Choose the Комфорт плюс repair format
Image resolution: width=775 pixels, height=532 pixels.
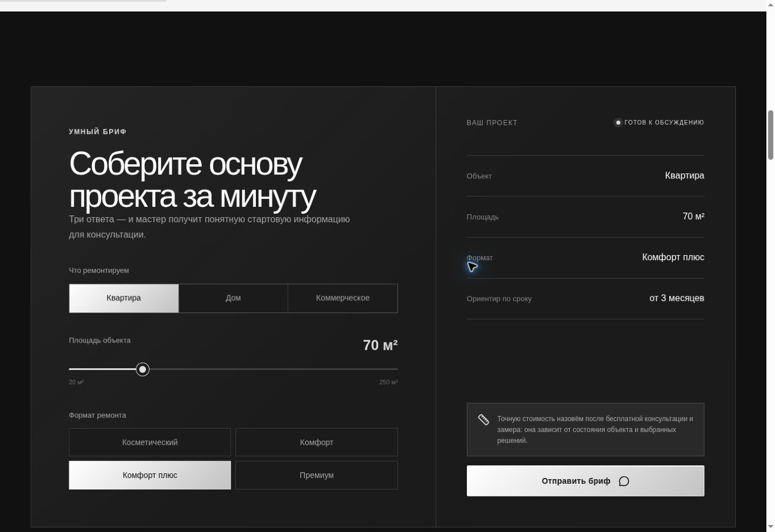click(149, 475)
